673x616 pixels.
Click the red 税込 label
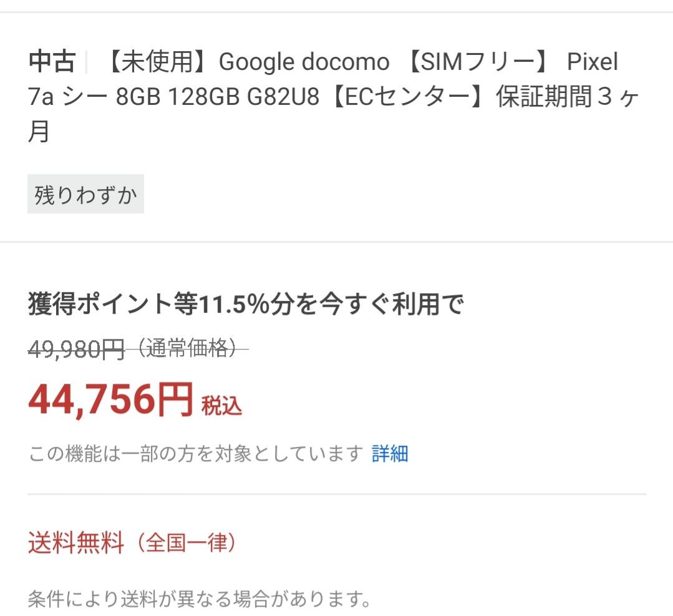[221, 406]
